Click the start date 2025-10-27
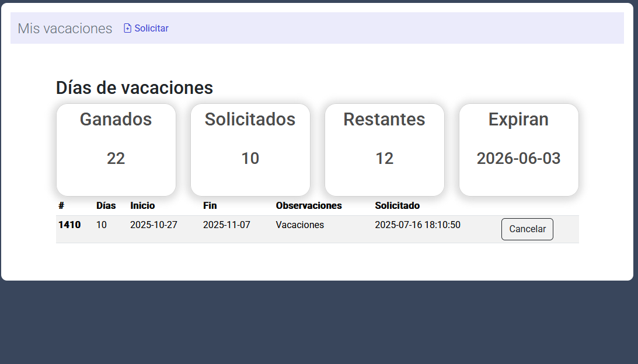 pyautogui.click(x=154, y=225)
